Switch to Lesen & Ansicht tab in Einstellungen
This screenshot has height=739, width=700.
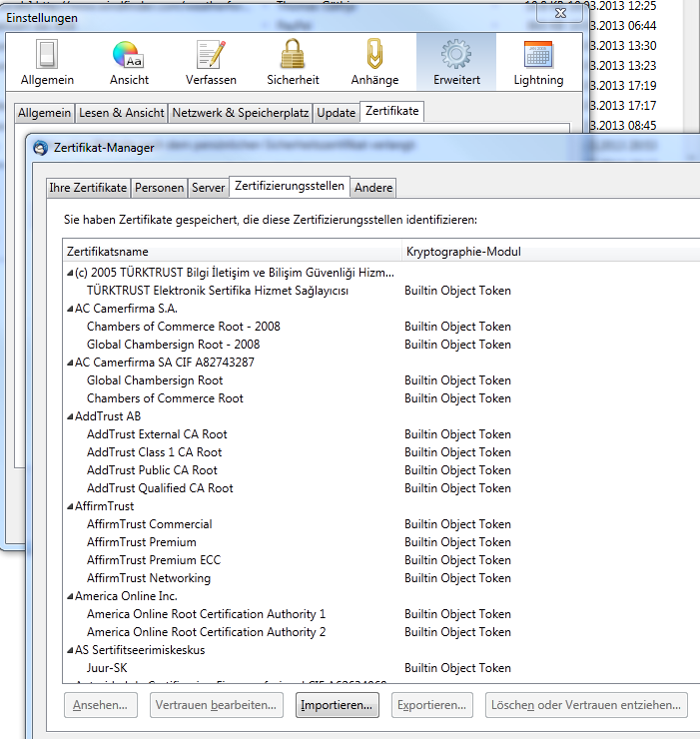[x=122, y=113]
